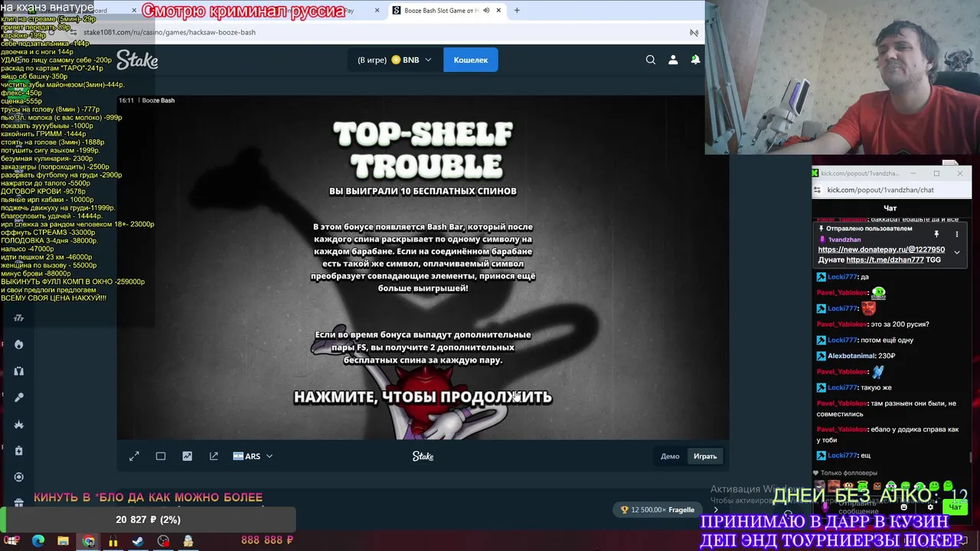
Task: Open the boxing glove sidebar icon
Action: click(x=19, y=371)
